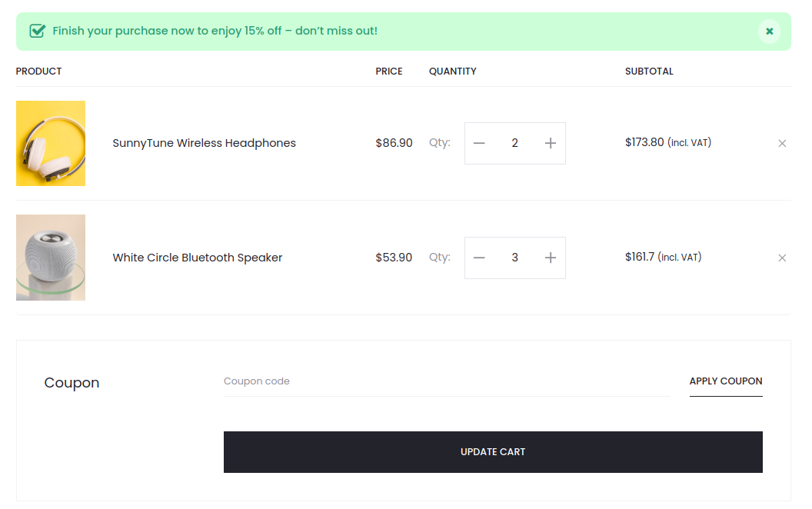Increase White Circle Bluetooth Speaker quantity

click(550, 258)
